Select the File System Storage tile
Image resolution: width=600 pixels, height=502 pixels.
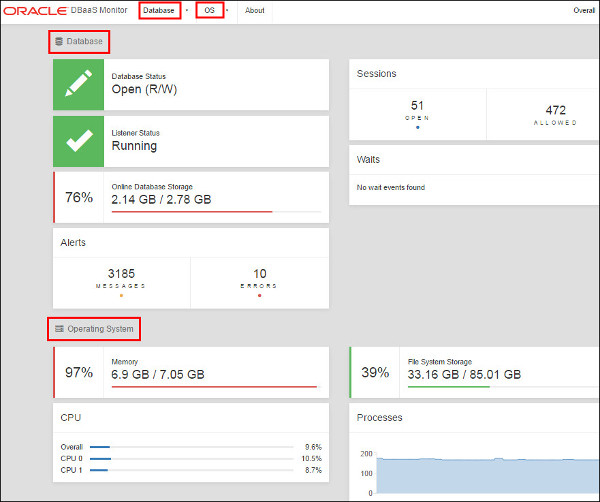(x=474, y=372)
